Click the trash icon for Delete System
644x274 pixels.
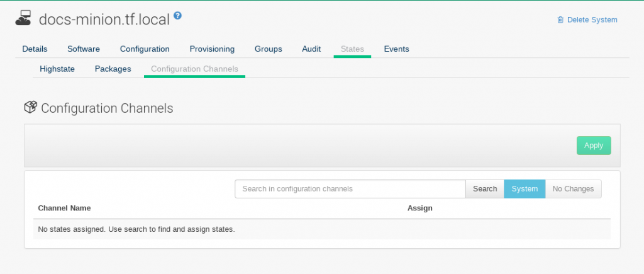point(560,20)
